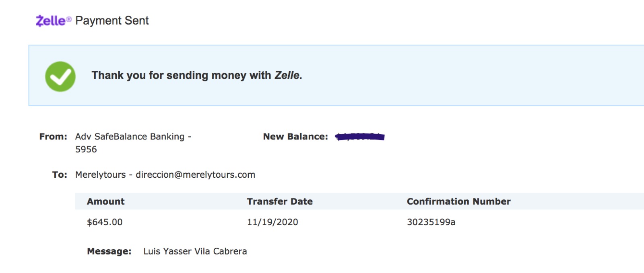Click account number ending 5956
Screen dimensions: 644x273
tap(86, 150)
